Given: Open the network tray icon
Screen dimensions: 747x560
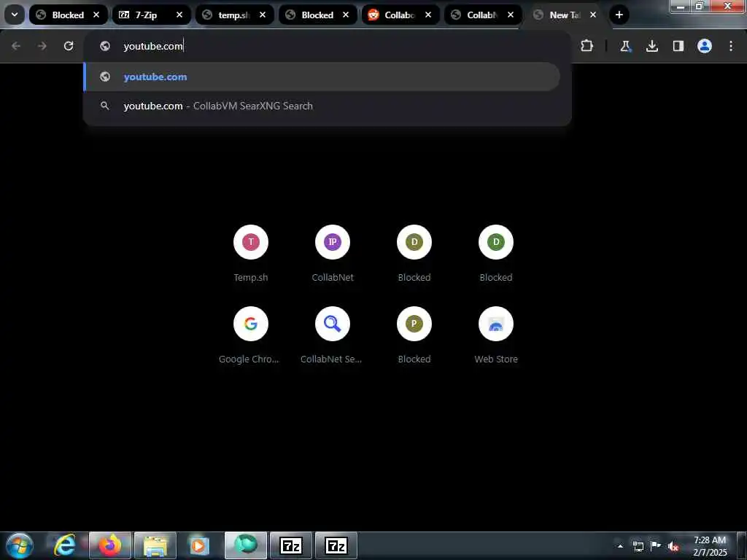Looking at the screenshot, I should point(638,547).
